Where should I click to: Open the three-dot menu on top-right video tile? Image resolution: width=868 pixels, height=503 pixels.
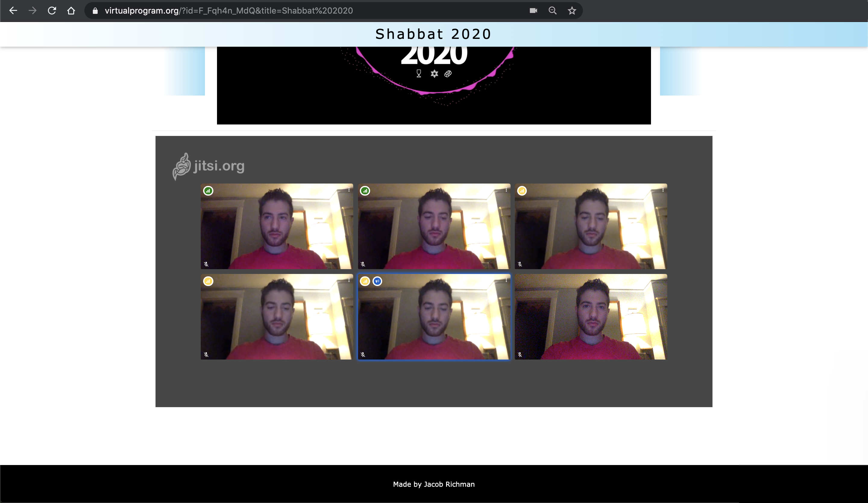click(663, 190)
